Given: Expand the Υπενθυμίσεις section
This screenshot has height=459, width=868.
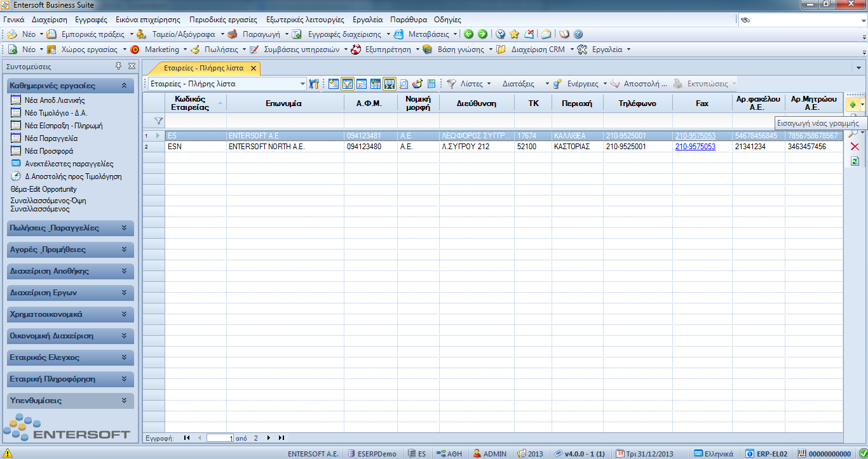Looking at the screenshot, I should pos(71,401).
